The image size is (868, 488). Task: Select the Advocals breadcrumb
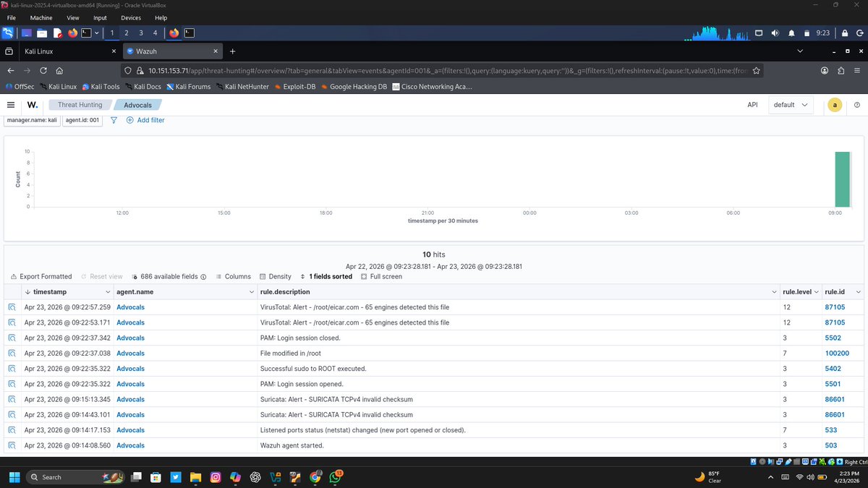(137, 105)
